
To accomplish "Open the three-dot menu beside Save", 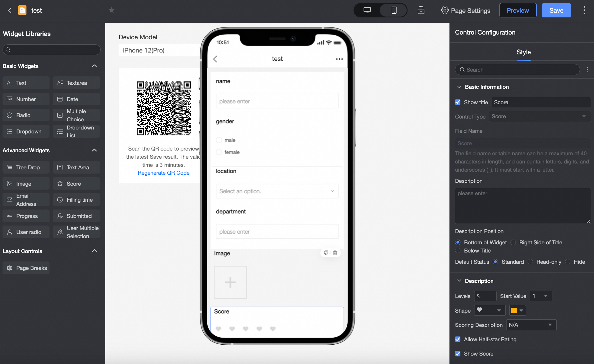I will coord(584,10).
